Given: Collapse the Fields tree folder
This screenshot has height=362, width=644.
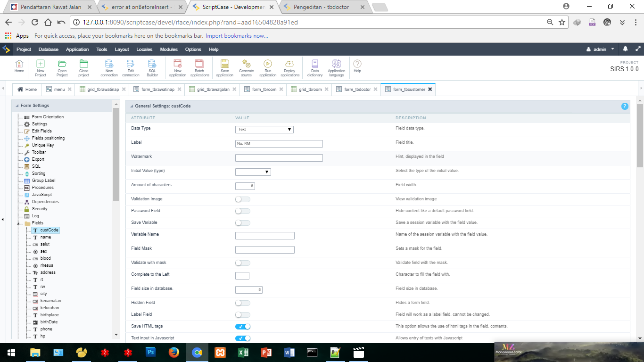Looking at the screenshot, I should (x=19, y=223).
